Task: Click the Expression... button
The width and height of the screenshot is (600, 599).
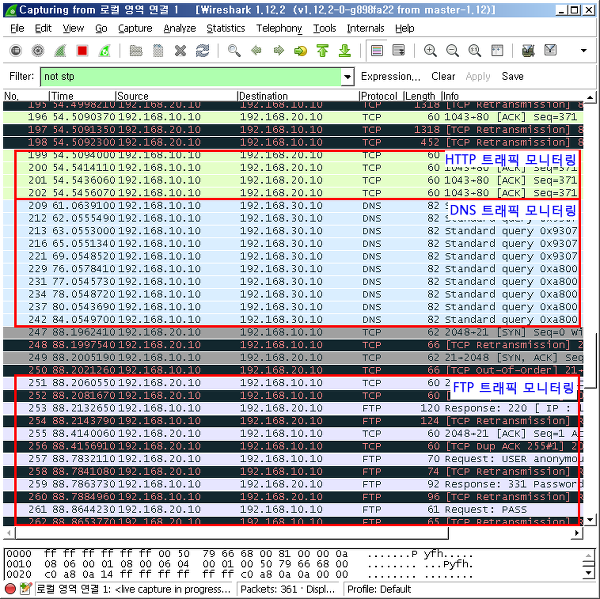Action: [390, 77]
